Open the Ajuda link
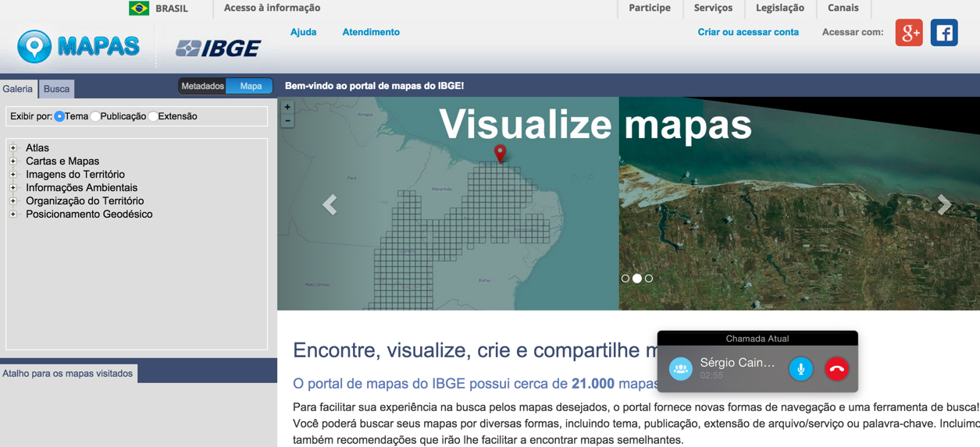This screenshot has height=447, width=980. coord(303,32)
